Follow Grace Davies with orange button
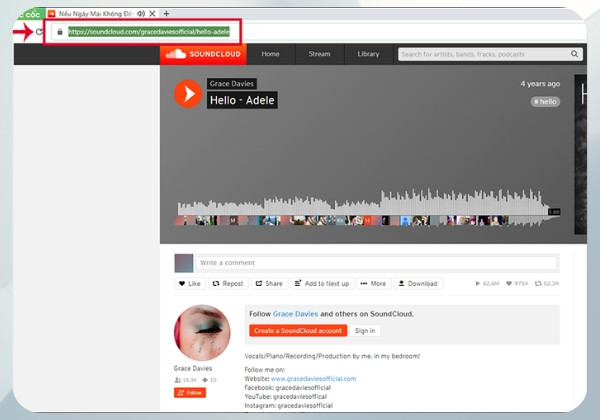The width and height of the screenshot is (600, 420). click(x=190, y=392)
